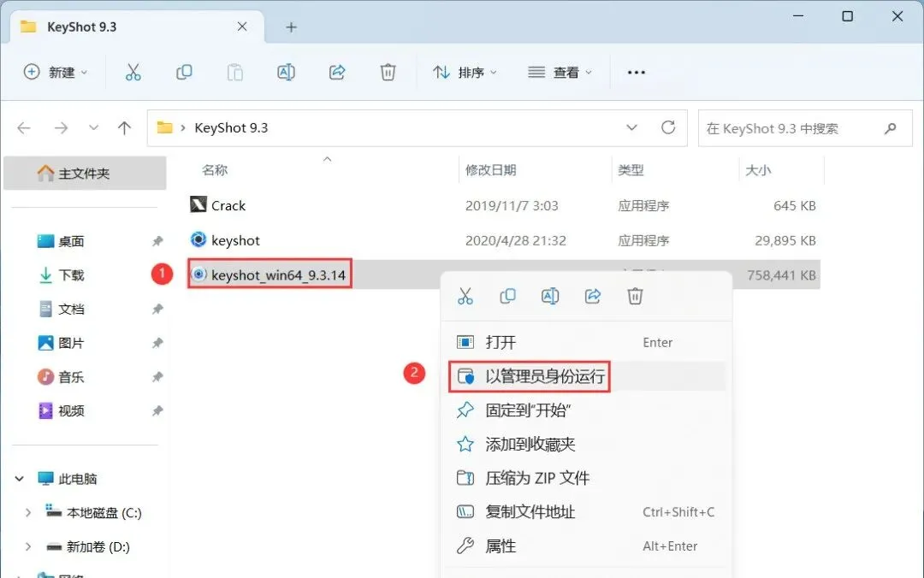Click the pin icon next to 音乐
Viewport: 924px width, 578px height.
(157, 376)
